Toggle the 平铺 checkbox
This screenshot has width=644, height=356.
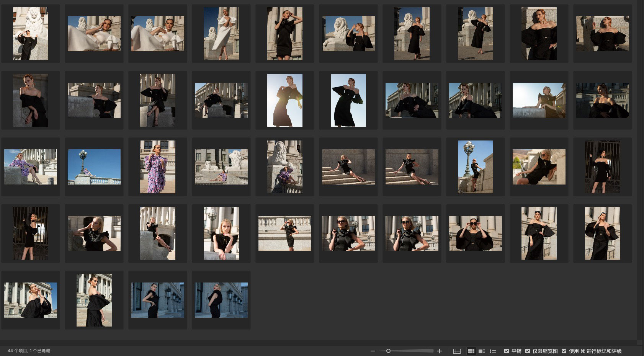507,351
